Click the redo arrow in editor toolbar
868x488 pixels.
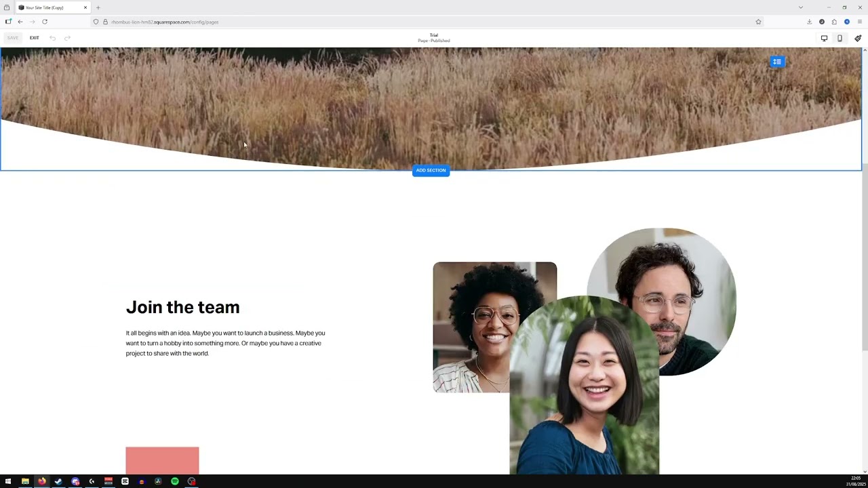tap(67, 38)
